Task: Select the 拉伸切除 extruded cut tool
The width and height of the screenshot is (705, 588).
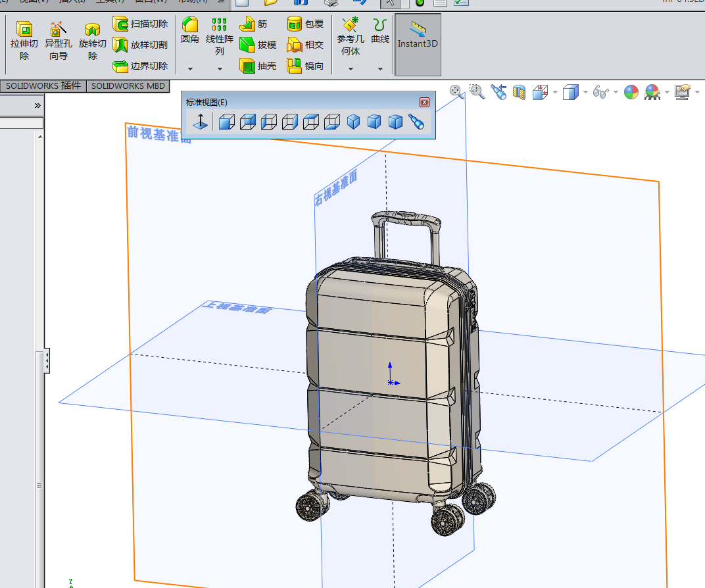Action: point(24,41)
